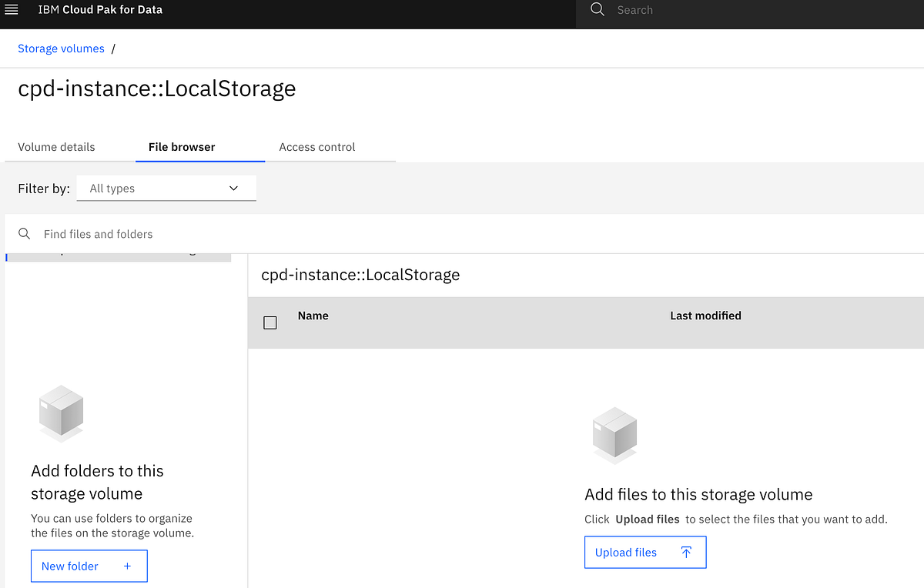924x588 pixels.
Task: Switch to the Access control tab
Action: pyautogui.click(x=316, y=147)
